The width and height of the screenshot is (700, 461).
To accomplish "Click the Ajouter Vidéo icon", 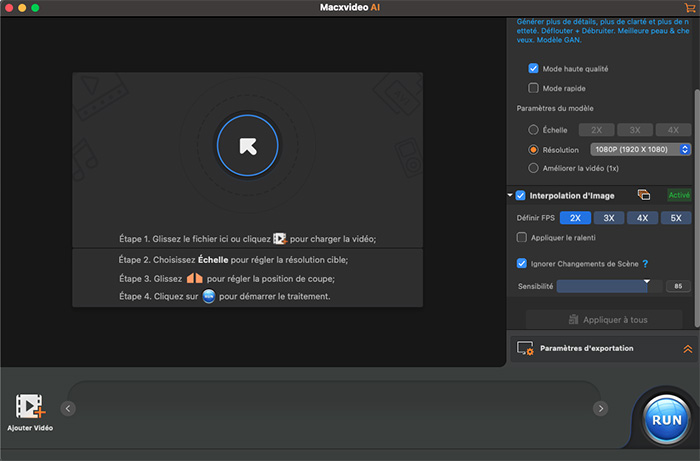I will coord(30,406).
